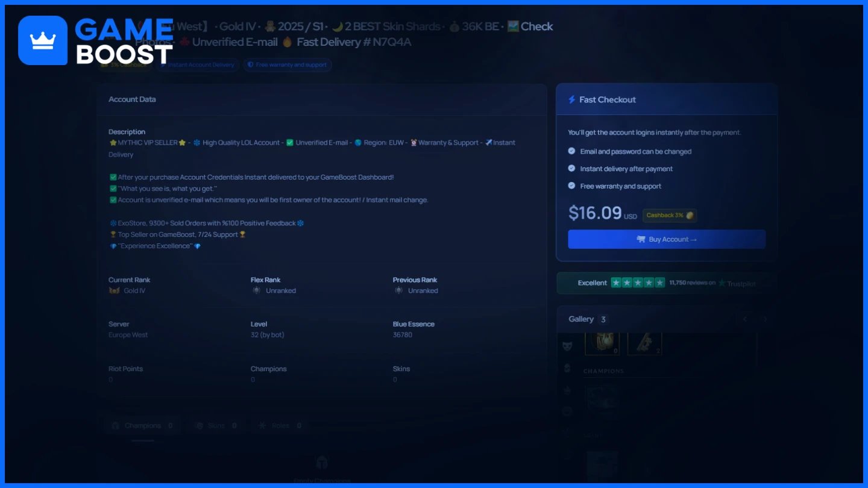
Task: Click the Flex Rank Unranked emblem icon
Action: 256,290
